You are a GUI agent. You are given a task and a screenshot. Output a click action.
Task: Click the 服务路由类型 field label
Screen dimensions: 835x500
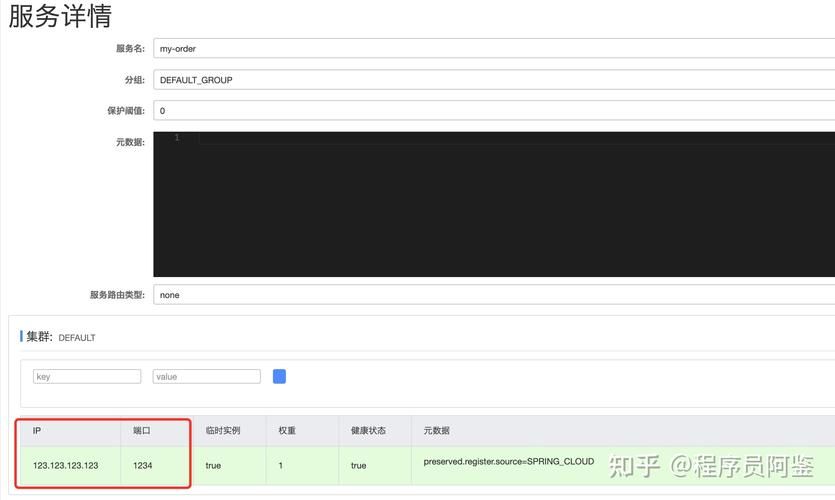pyautogui.click(x=117, y=294)
